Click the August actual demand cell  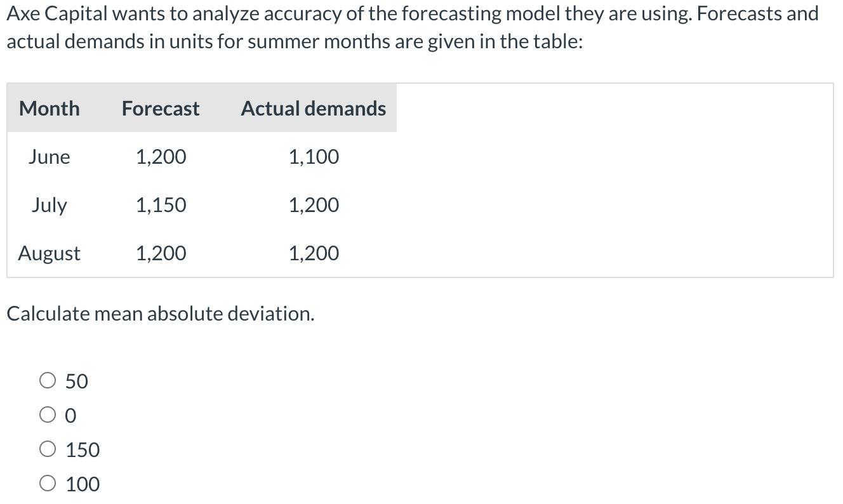click(x=314, y=253)
